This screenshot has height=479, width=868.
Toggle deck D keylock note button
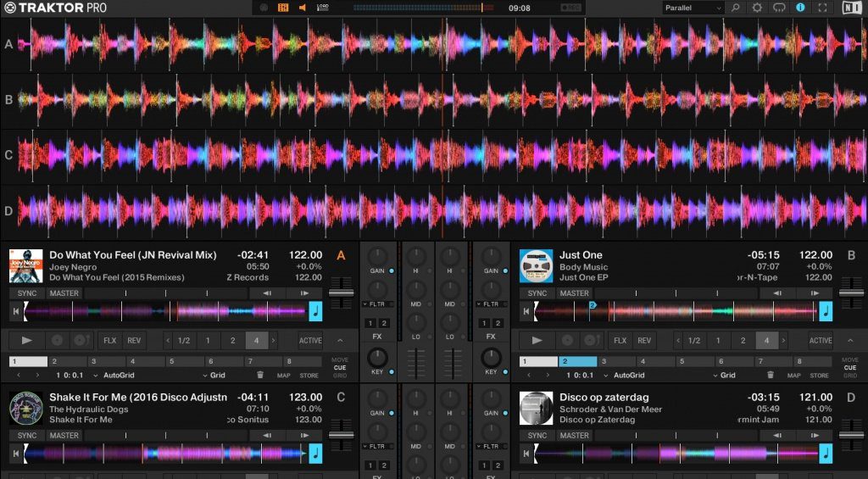point(826,454)
